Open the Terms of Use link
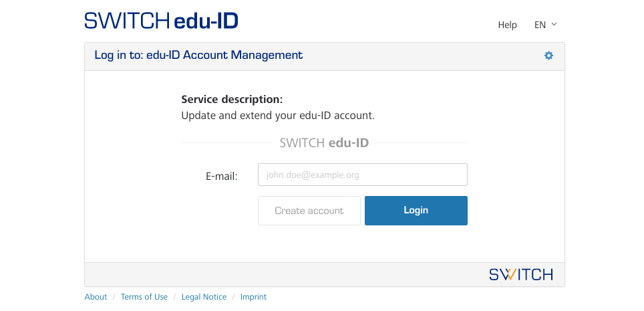 [144, 297]
